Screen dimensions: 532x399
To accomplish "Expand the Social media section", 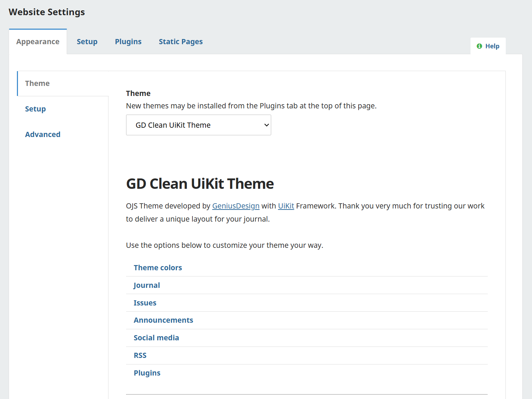I will coord(156,338).
